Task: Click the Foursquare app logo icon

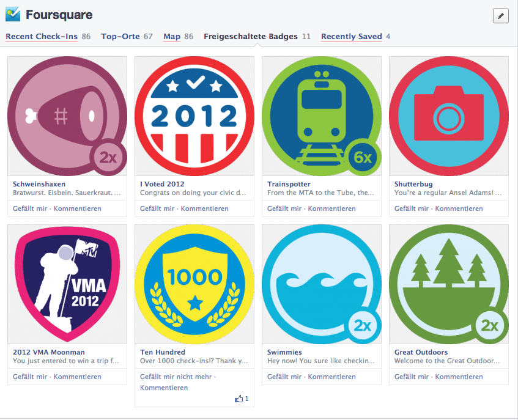Action: [x=13, y=15]
